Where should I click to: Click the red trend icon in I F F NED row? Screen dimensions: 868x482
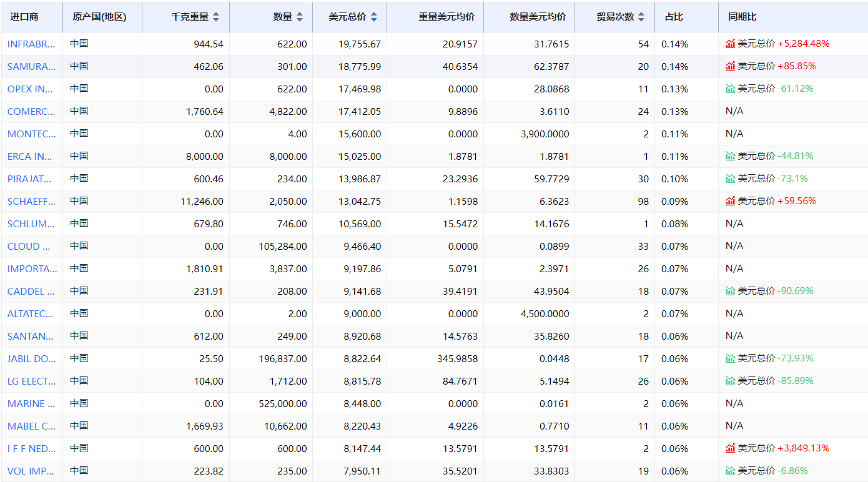[730, 448]
